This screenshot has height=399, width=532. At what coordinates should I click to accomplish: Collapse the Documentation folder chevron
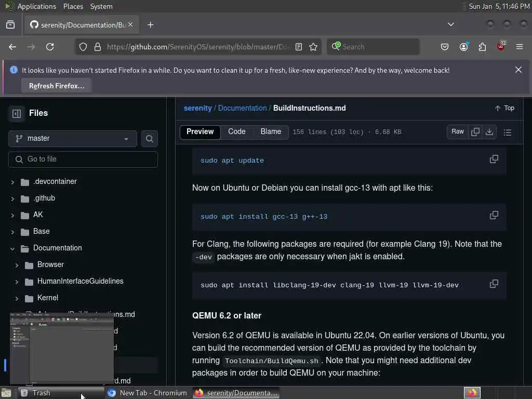(x=12, y=249)
